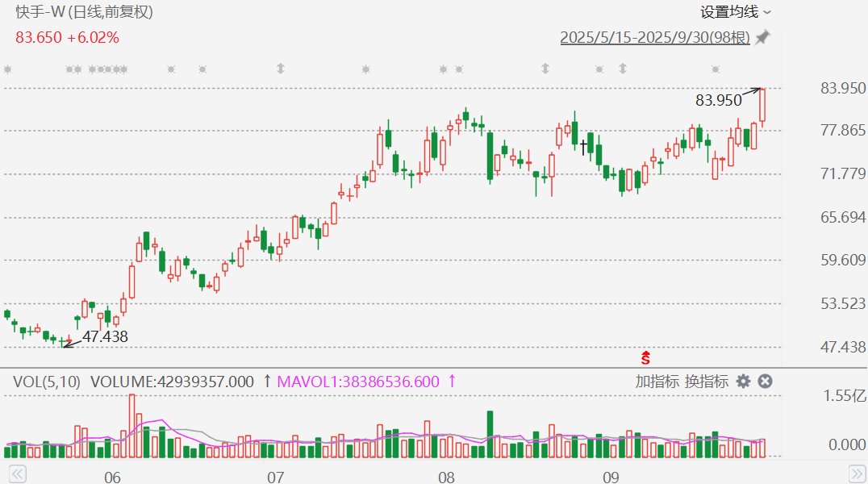Select the leftmost star event marker
The image size is (868, 484).
pyautogui.click(x=7, y=69)
